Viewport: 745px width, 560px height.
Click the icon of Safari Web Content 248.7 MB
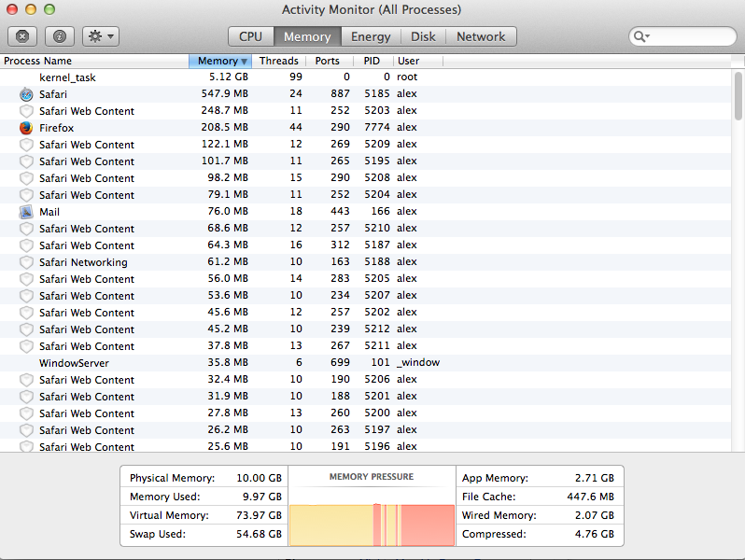coord(26,111)
